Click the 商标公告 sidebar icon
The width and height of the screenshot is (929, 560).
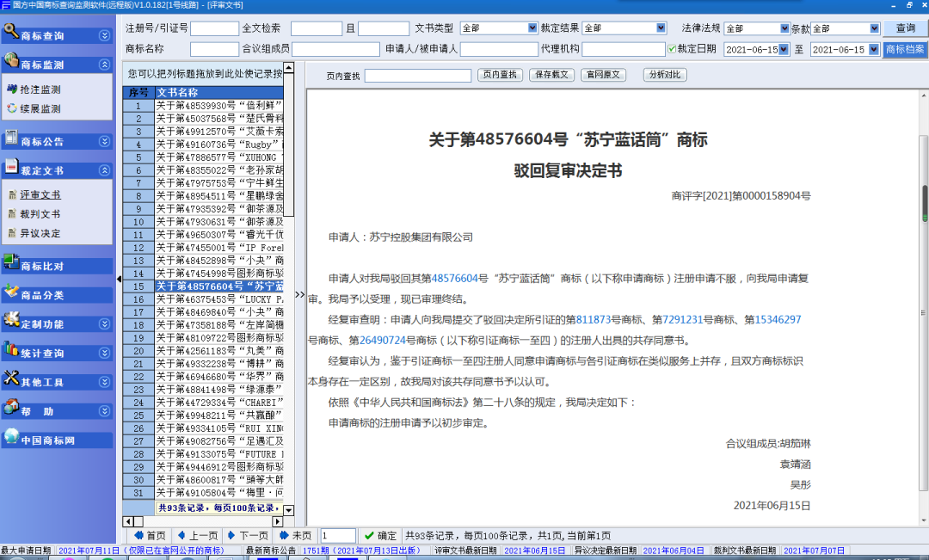click(x=10, y=138)
